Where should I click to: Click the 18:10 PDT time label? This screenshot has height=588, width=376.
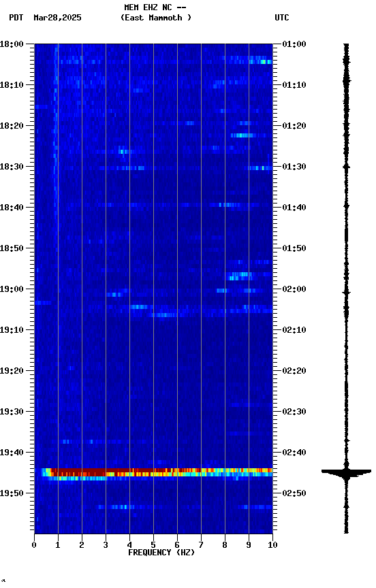coord(12,85)
